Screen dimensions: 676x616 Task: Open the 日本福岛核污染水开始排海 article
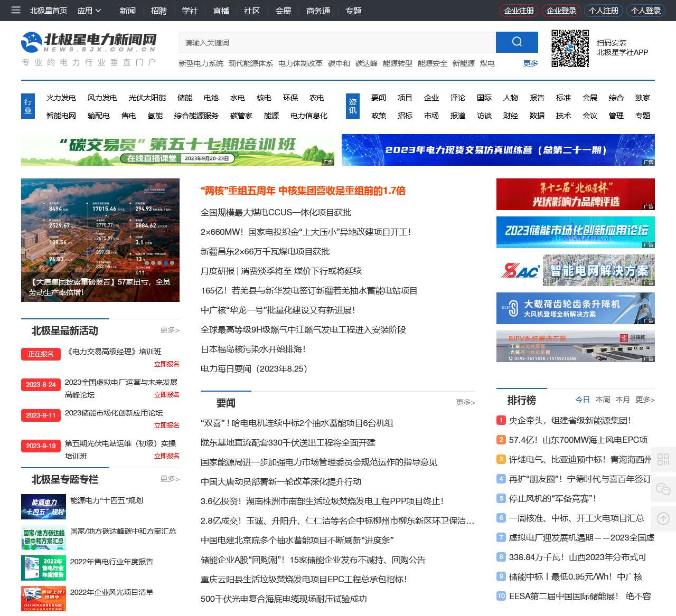253,349
